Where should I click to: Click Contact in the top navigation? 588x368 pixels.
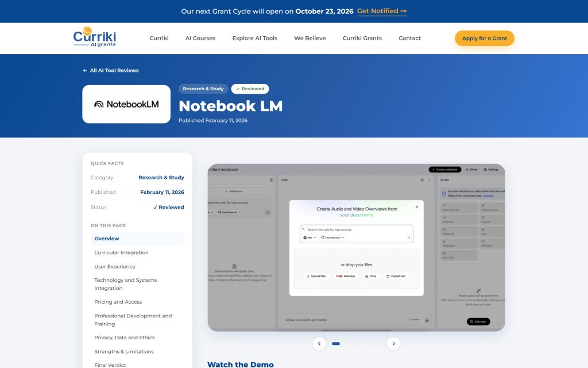point(409,39)
